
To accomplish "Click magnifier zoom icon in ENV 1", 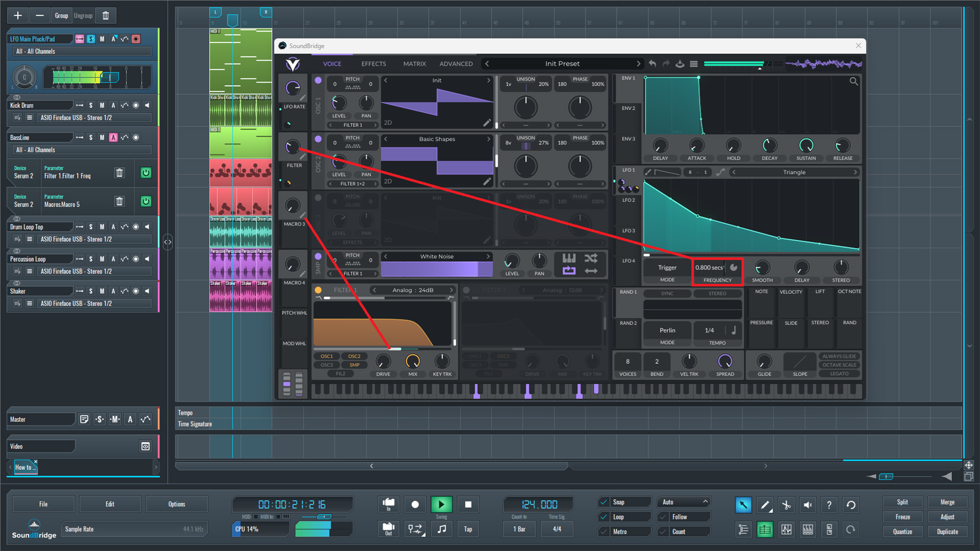I will [x=853, y=81].
